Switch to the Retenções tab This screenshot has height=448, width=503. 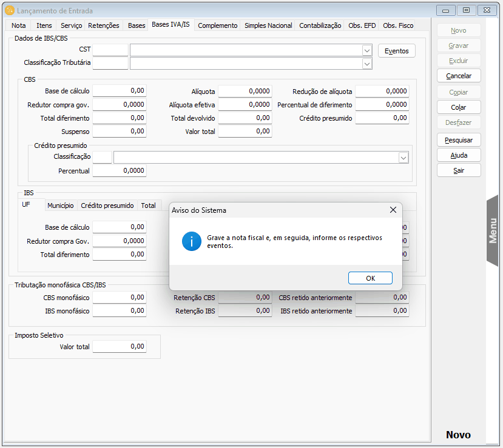(x=104, y=25)
